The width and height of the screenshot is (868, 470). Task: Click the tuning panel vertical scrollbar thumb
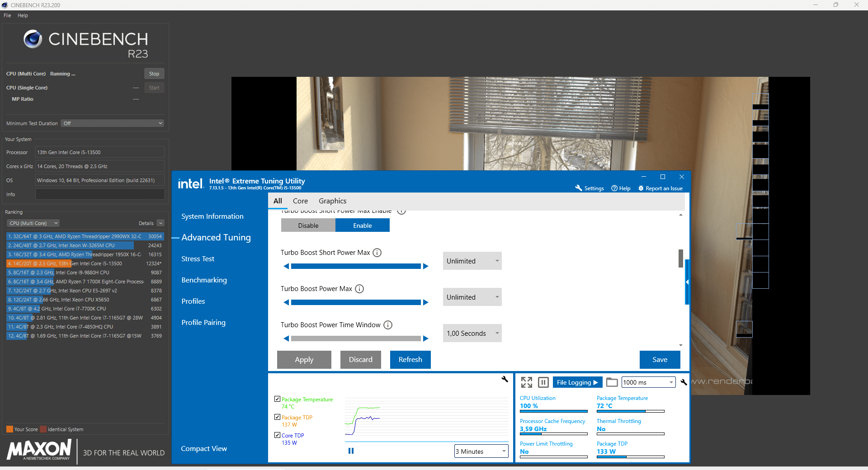pos(681,258)
